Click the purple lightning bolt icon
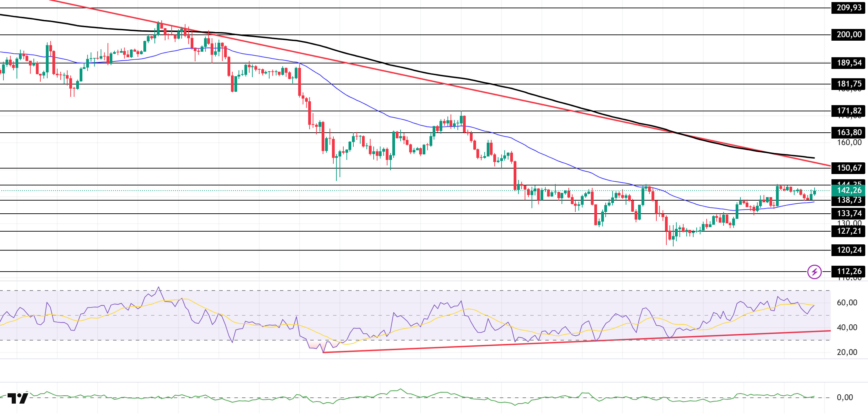 [x=814, y=272]
